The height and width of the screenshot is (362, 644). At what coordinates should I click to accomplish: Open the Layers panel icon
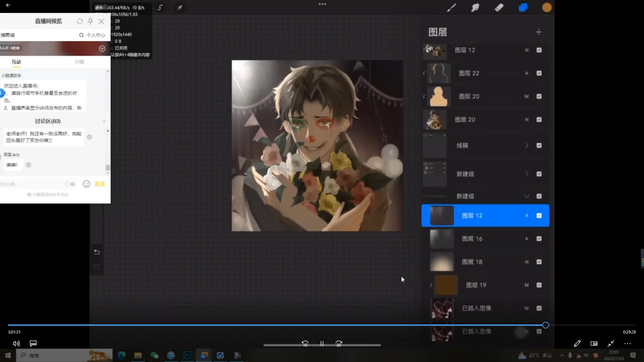[x=523, y=7]
